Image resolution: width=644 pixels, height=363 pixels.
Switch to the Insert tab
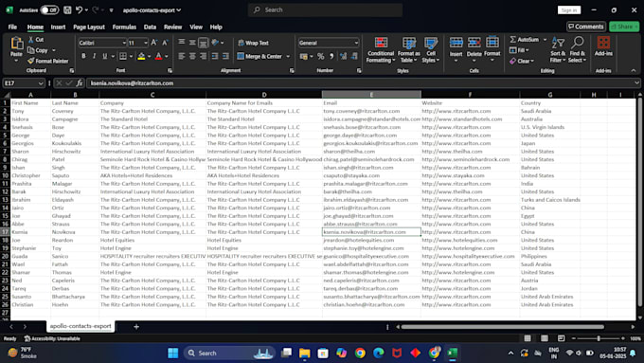[x=58, y=27]
